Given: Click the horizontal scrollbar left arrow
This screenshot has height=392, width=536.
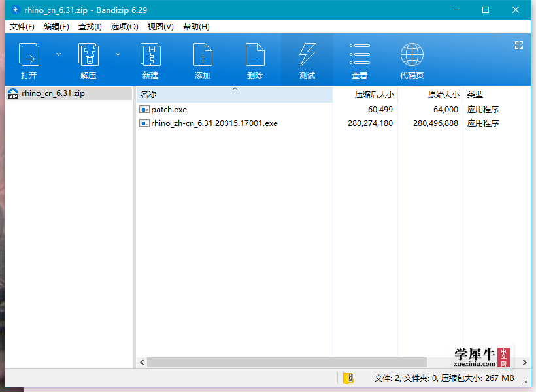Looking at the screenshot, I should (x=142, y=362).
